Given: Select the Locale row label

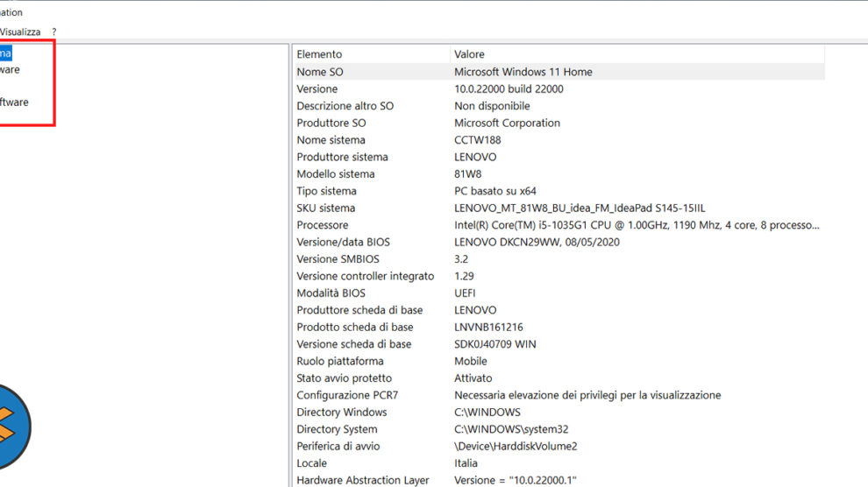Looking at the screenshot, I should 311,463.
